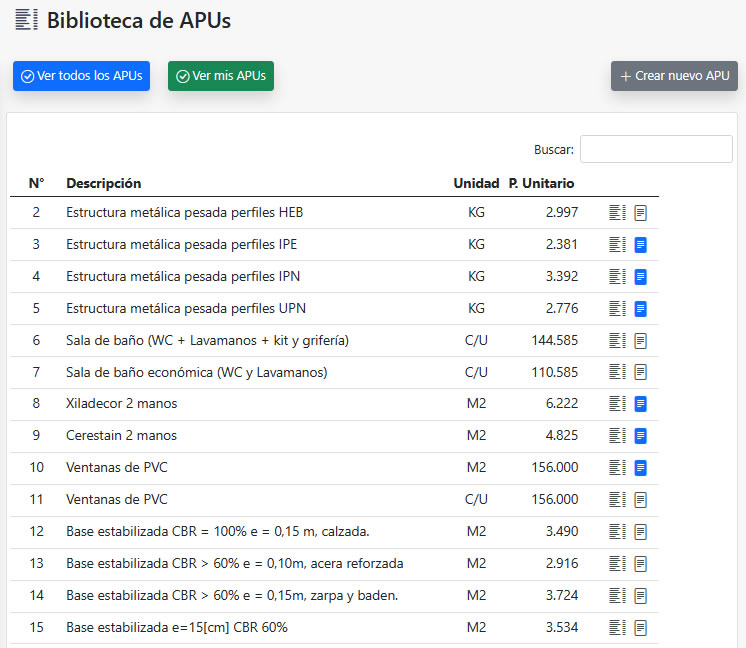Click the document icon for Sala de baño económica
The image size is (746, 648).
click(640, 372)
